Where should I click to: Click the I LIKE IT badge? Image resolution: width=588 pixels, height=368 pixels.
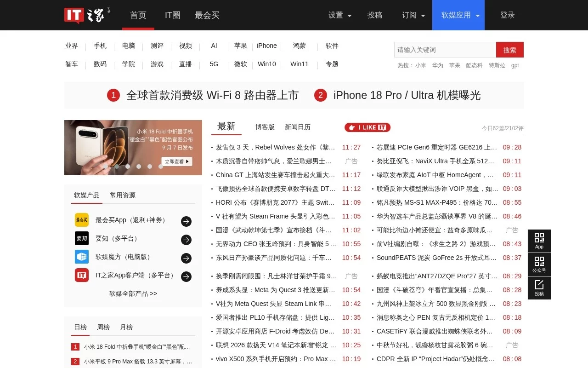click(367, 127)
